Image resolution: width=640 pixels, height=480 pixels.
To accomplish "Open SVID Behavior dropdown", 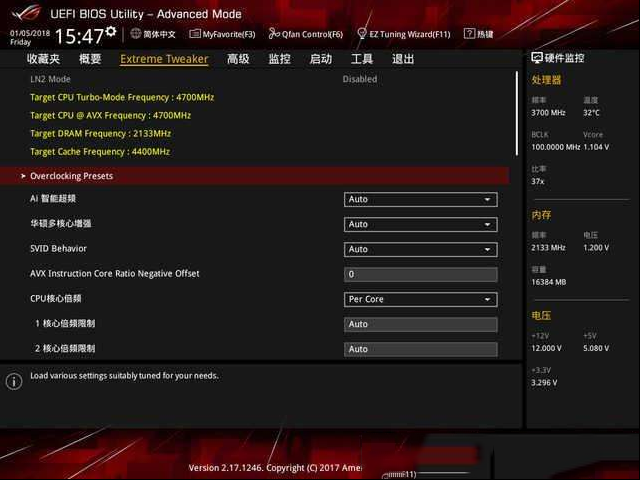I will (421, 249).
